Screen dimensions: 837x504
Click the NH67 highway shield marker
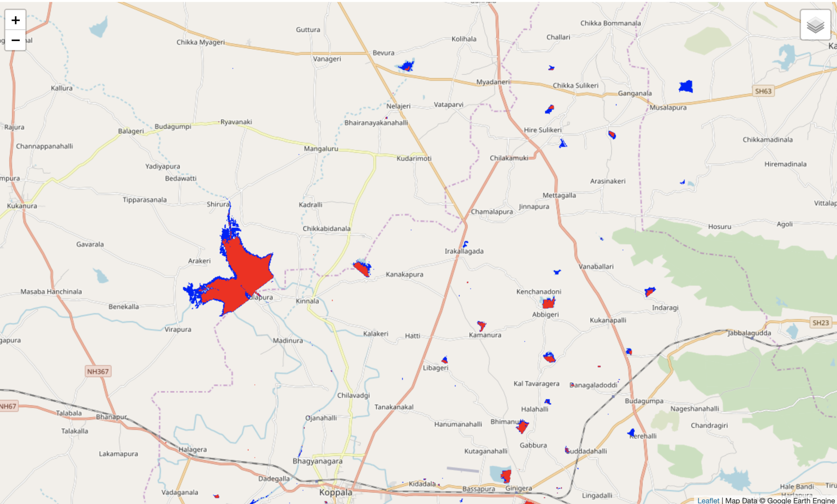tap(8, 406)
